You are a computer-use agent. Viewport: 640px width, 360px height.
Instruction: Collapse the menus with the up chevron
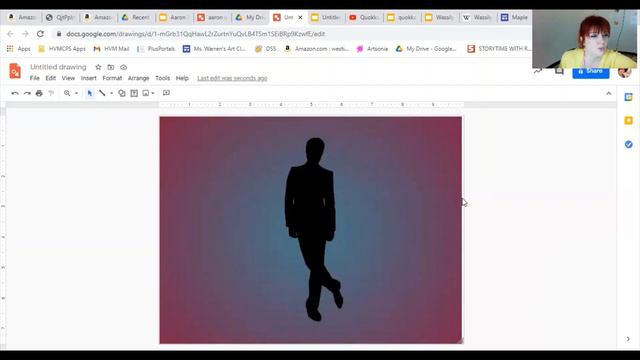[x=609, y=93]
